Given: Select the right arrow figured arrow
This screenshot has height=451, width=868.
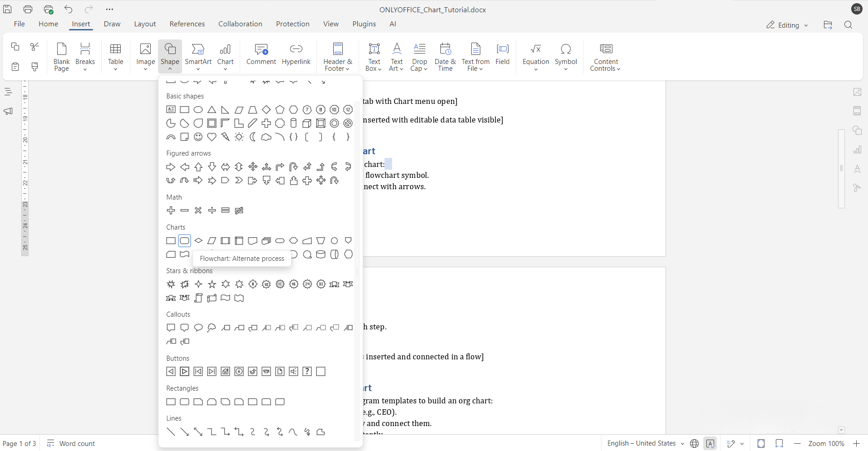Looking at the screenshot, I should pyautogui.click(x=171, y=167).
